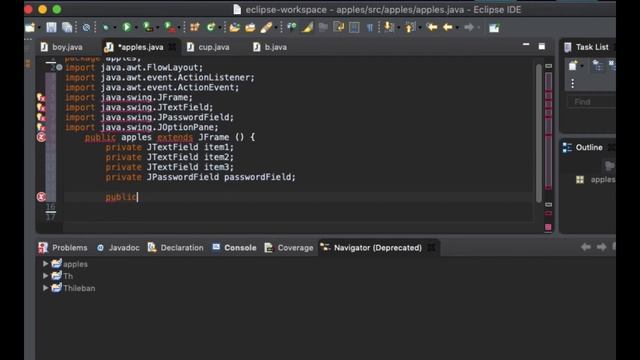The image size is (640, 360).
Task: Open the Console tab
Action: 235,247
